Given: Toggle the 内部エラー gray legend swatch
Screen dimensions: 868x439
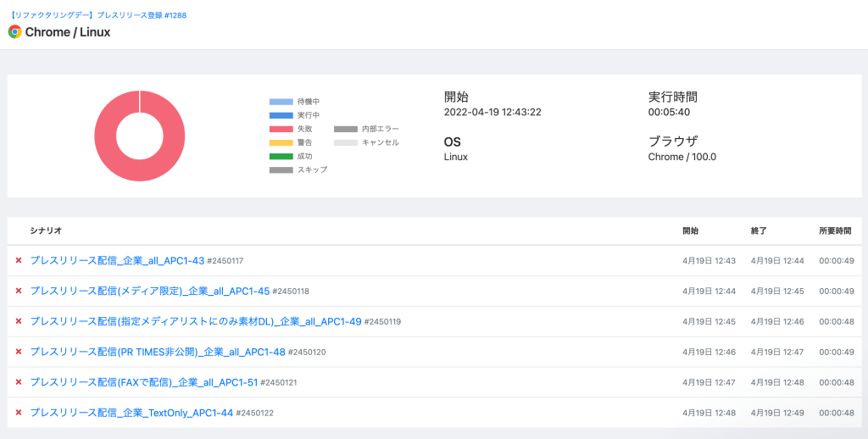Looking at the screenshot, I should pyautogui.click(x=345, y=129).
